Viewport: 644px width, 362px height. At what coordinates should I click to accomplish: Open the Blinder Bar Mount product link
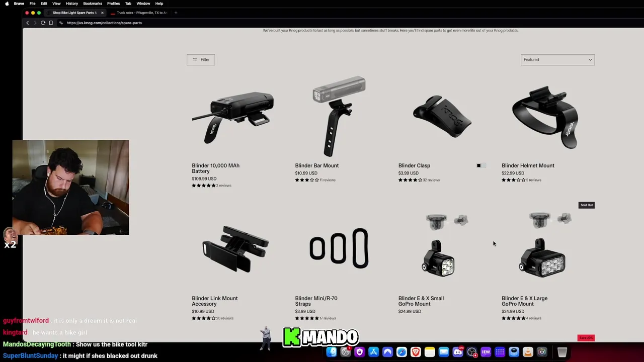317,165
